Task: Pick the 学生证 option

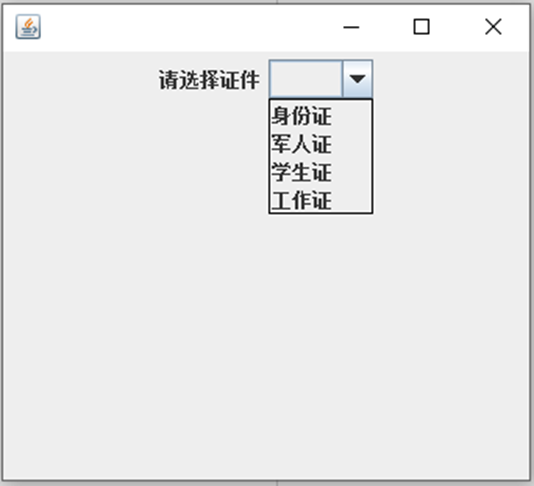Action: click(x=320, y=172)
